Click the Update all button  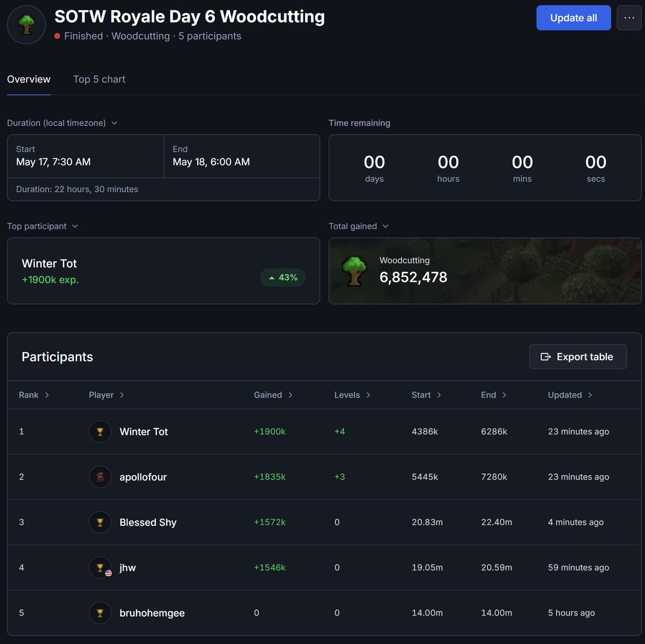pos(574,18)
